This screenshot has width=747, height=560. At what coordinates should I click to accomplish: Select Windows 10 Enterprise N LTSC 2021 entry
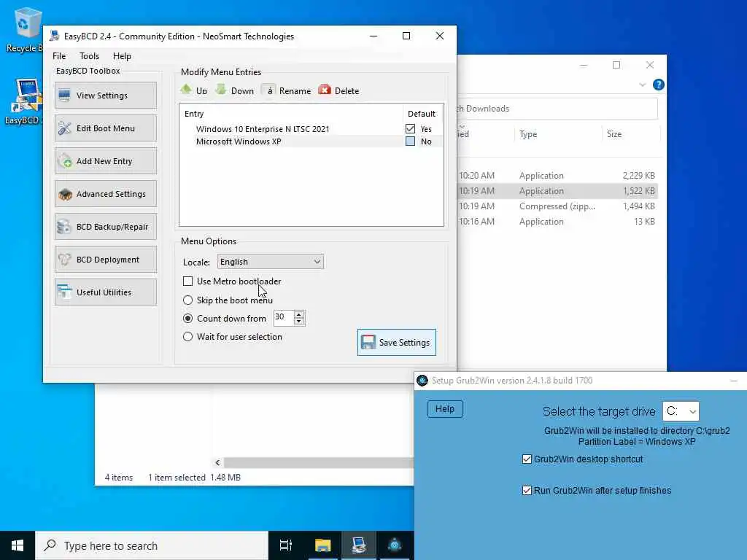(x=263, y=129)
